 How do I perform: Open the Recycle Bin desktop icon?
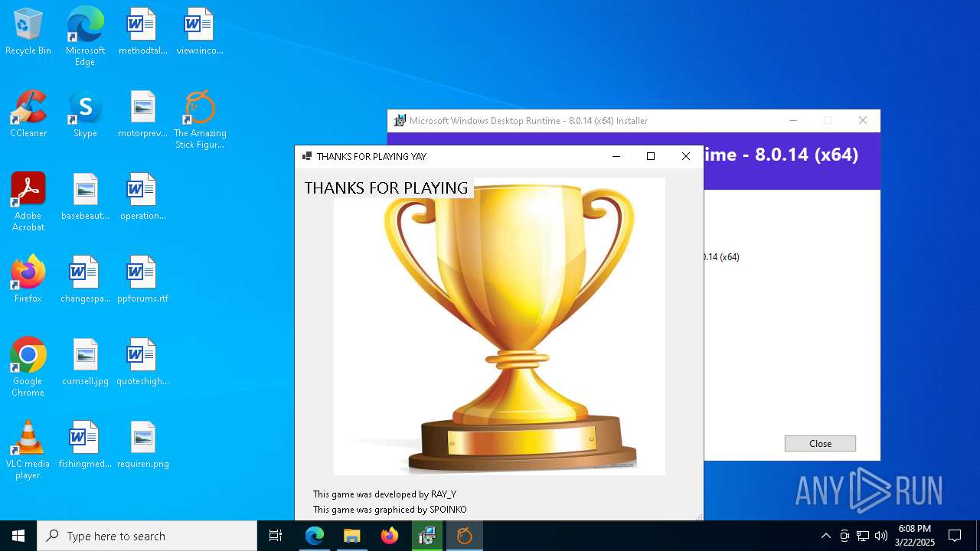(28, 32)
